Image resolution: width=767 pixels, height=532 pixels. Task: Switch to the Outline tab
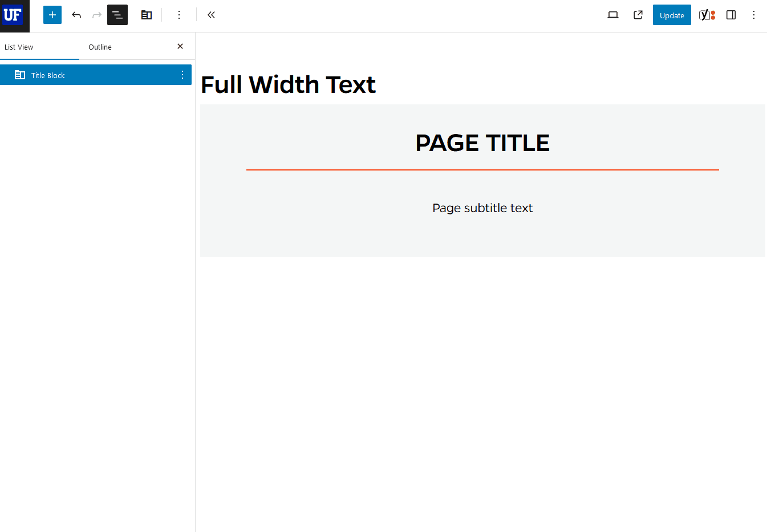(x=100, y=47)
